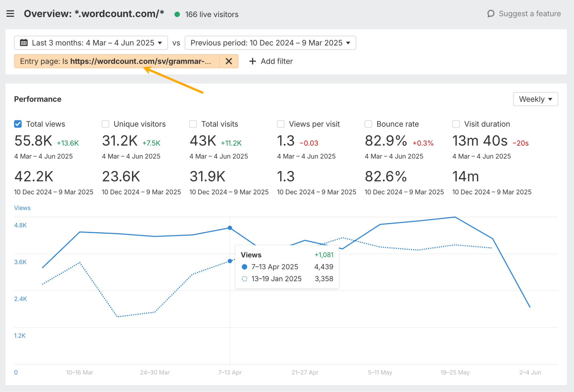Enable the Unique visitors metric

tap(105, 124)
